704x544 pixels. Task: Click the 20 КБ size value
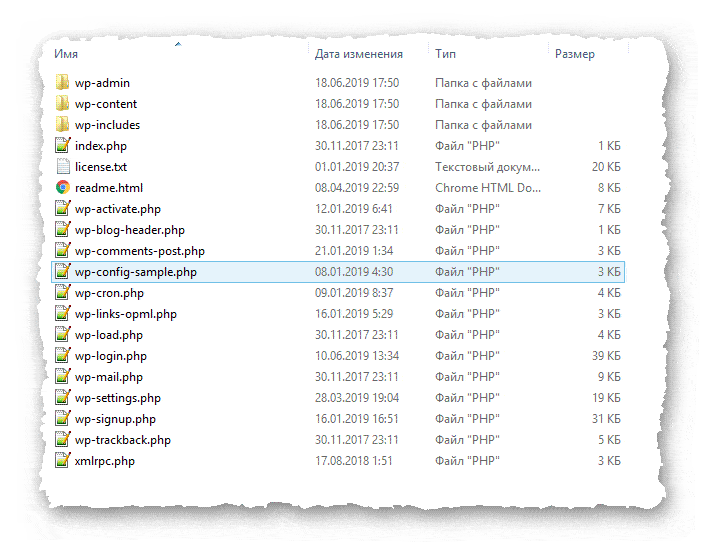tap(606, 167)
